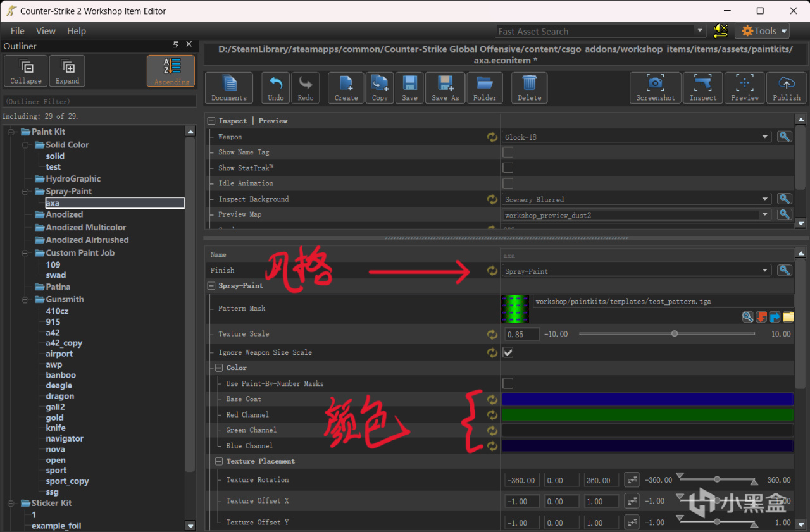Reset Texture Scale with its yellow revert icon
Image resolution: width=810 pixels, height=532 pixels.
[492, 334]
